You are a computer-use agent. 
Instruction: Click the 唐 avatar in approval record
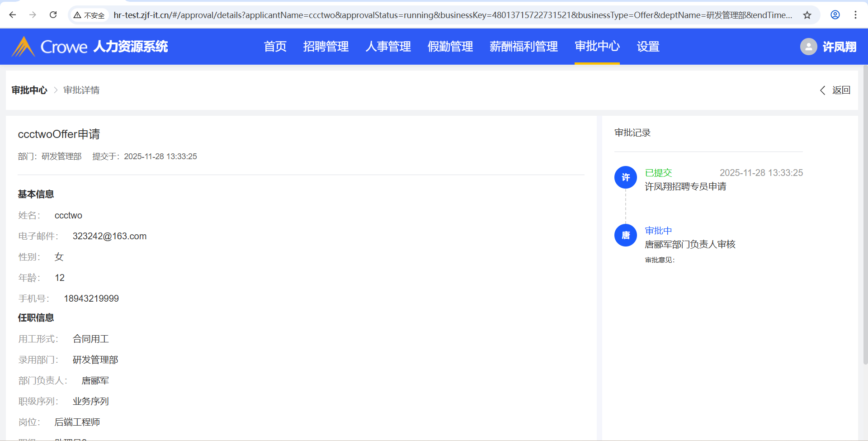click(x=626, y=235)
